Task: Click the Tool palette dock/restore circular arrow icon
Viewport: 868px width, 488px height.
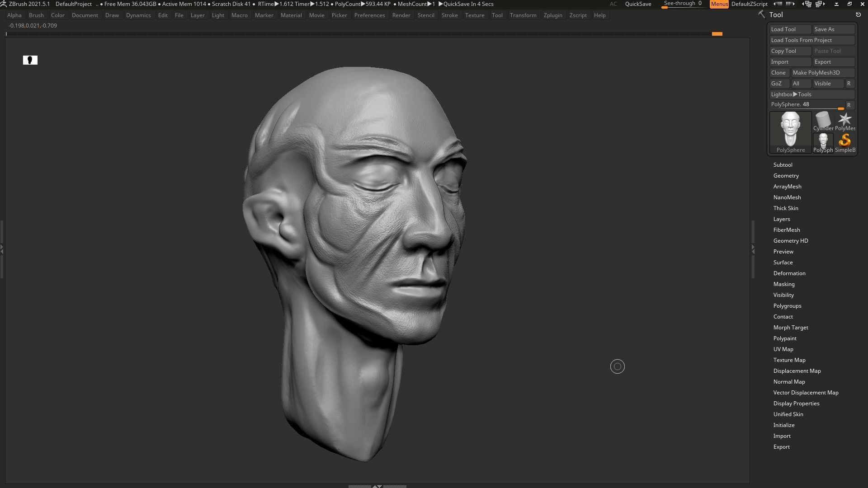Action: [x=858, y=15]
